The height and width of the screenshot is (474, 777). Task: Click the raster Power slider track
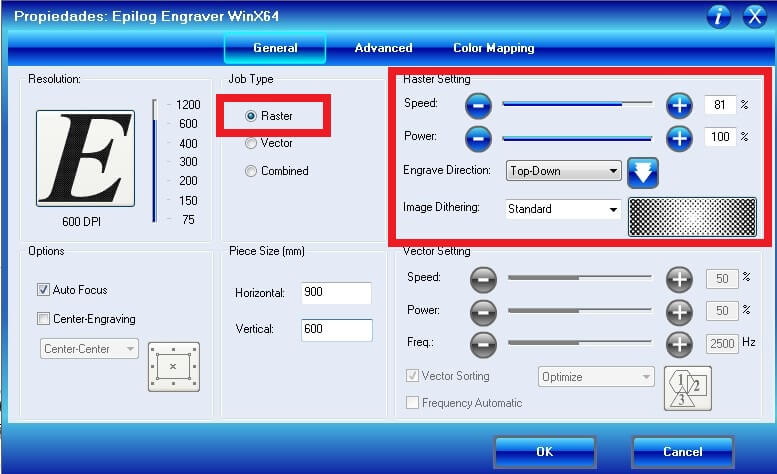coord(577,138)
